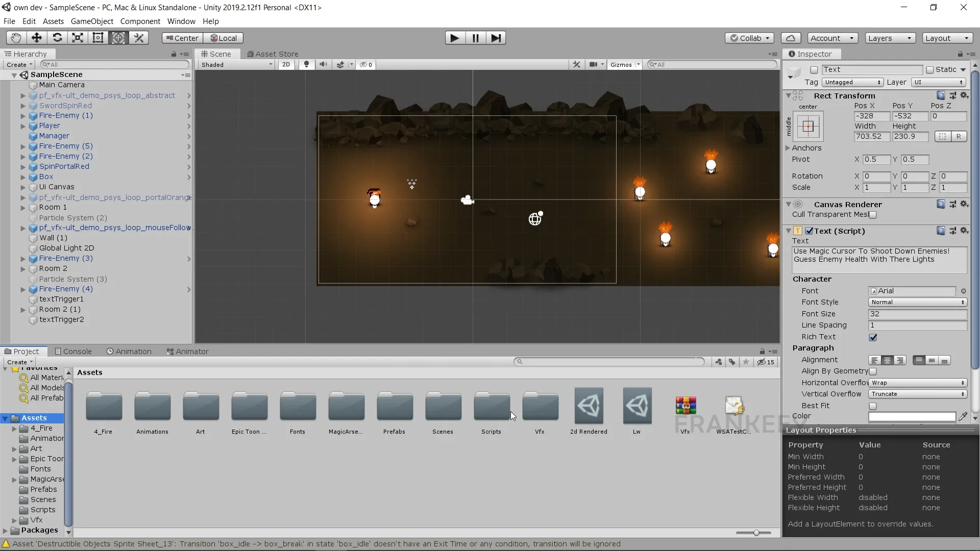980x551 pixels.
Task: Click the Collab button
Action: tap(749, 38)
